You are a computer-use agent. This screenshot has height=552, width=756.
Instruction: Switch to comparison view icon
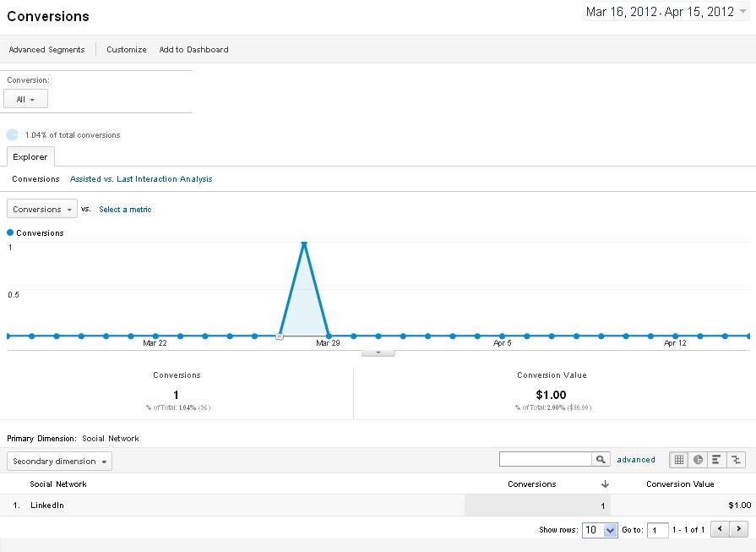point(736,460)
